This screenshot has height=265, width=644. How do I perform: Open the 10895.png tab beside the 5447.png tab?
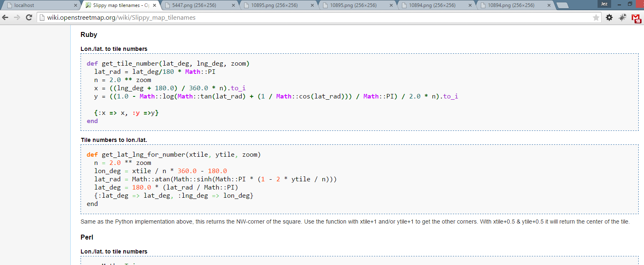click(279, 5)
